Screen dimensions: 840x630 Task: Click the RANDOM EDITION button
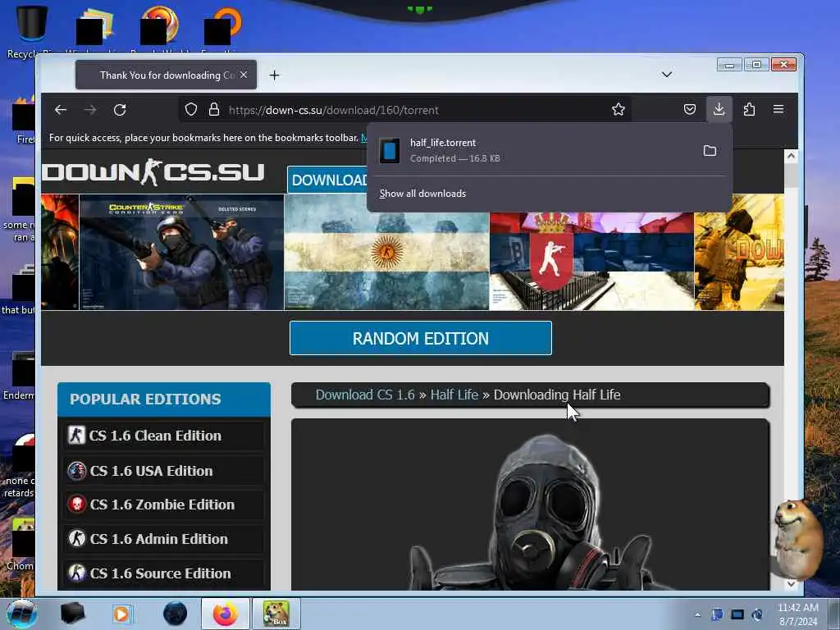click(421, 338)
